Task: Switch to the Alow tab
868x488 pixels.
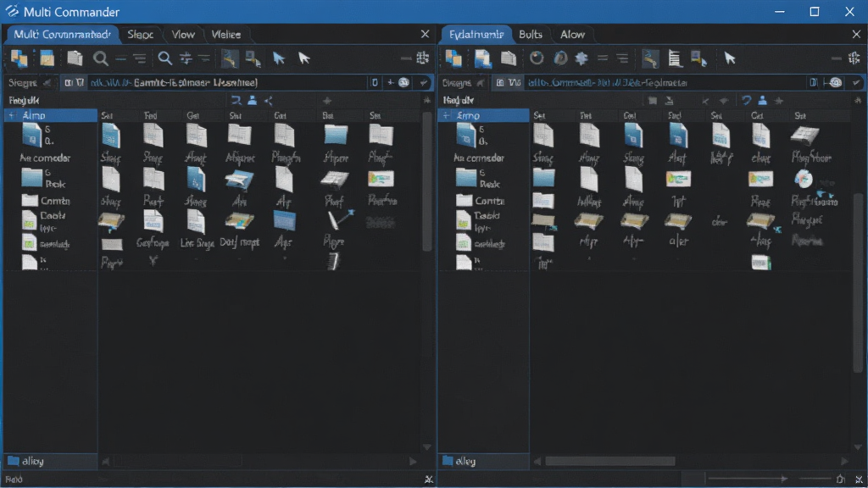Action: click(572, 34)
